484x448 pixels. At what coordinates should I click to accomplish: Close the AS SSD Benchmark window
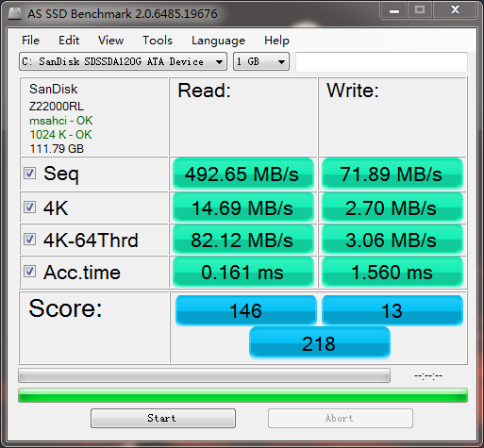(455, 10)
